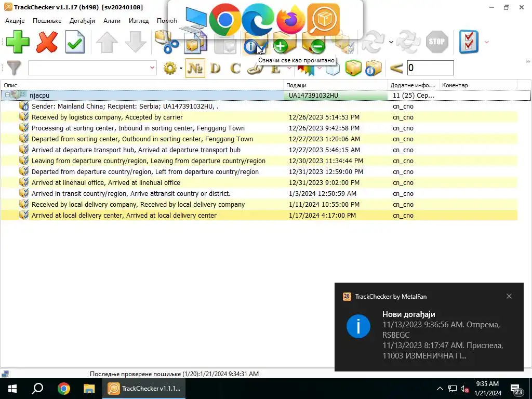Click the 'Sender: Mainland China' info row
Viewport: 532px width, 399px height.
pos(259,106)
